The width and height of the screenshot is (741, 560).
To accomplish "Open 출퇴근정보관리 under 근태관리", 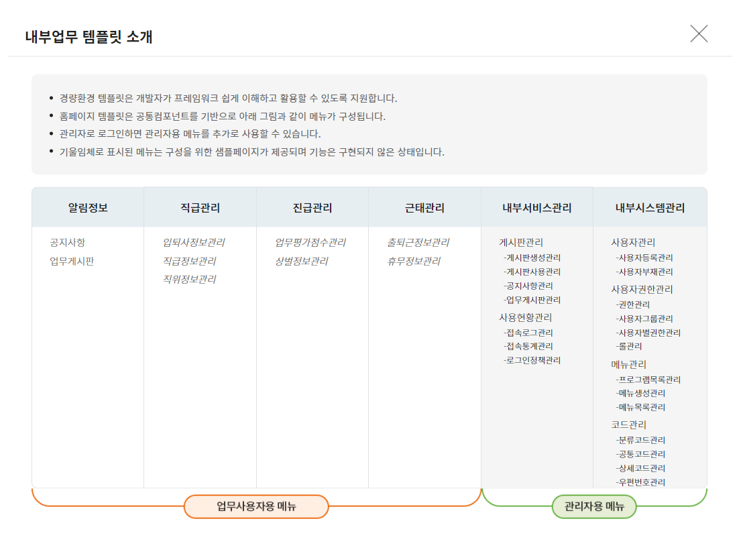I will click(x=418, y=242).
